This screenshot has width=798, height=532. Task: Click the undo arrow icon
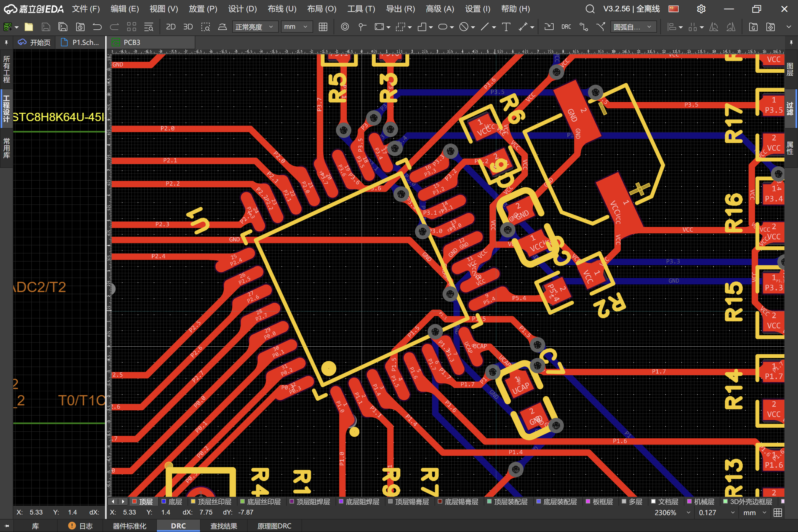pos(97,27)
